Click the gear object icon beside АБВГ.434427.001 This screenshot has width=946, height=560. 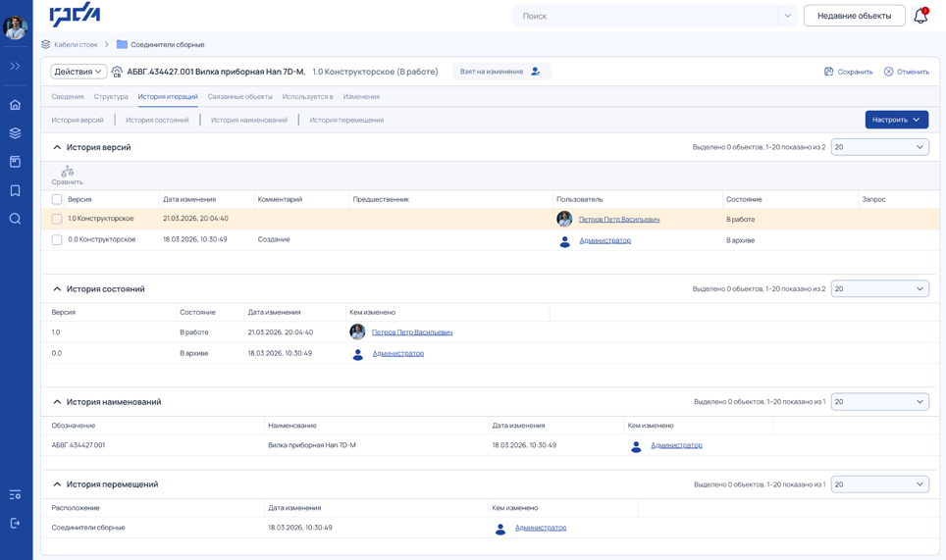click(x=117, y=72)
